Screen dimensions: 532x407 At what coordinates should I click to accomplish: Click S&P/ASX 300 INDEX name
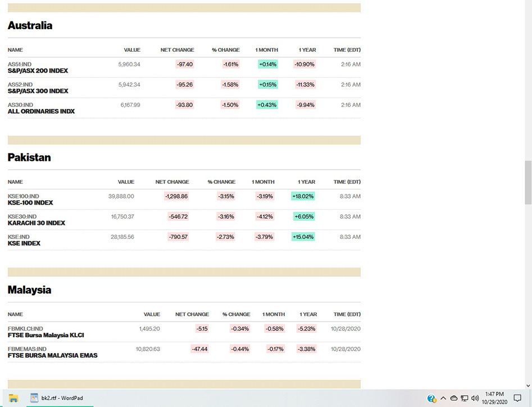coord(38,91)
